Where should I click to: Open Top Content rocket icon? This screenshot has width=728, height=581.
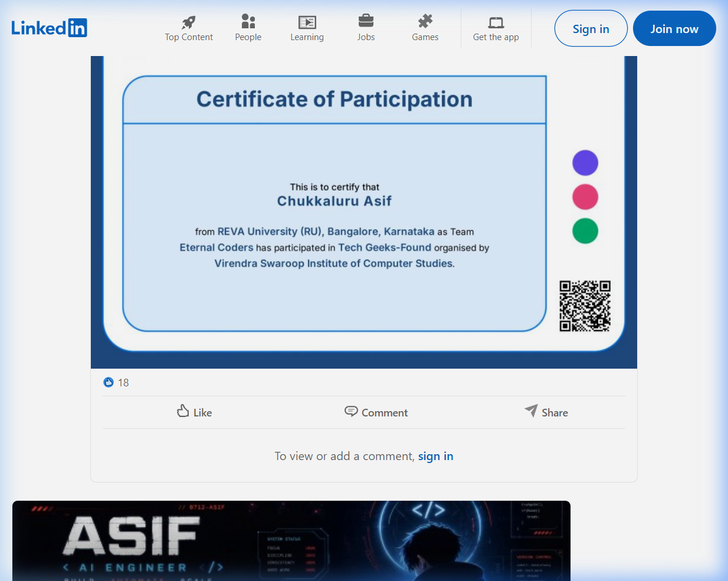click(x=189, y=22)
